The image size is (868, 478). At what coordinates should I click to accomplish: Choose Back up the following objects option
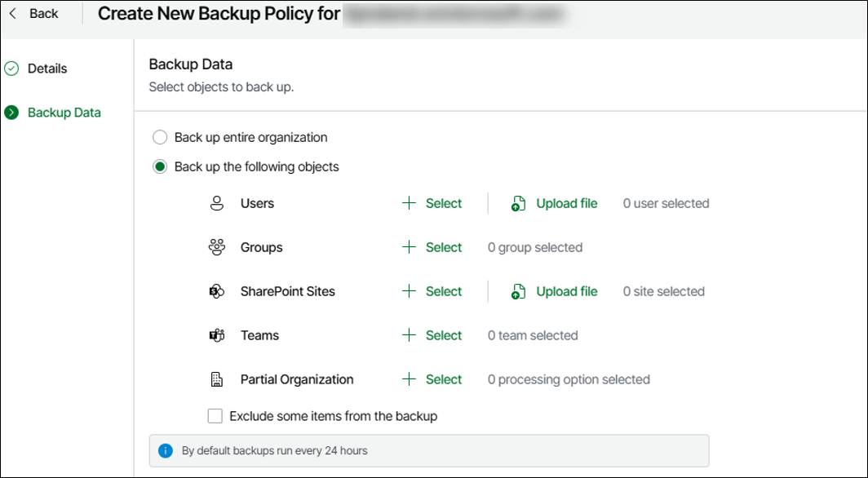(161, 167)
